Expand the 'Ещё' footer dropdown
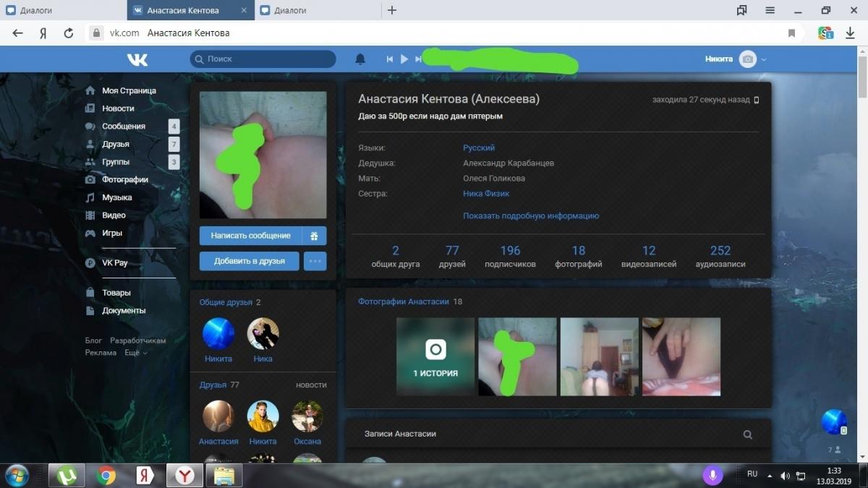The image size is (868, 488). coord(135,353)
